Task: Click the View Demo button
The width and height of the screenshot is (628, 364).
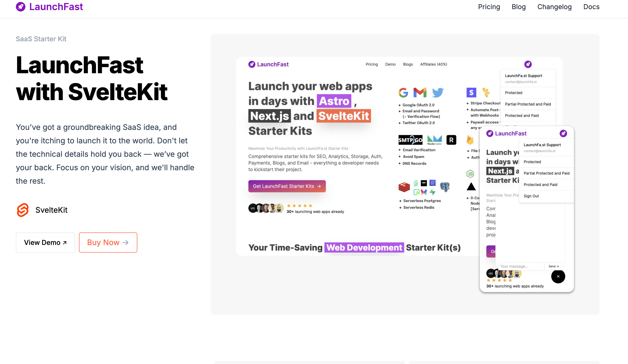Action: 45,242
